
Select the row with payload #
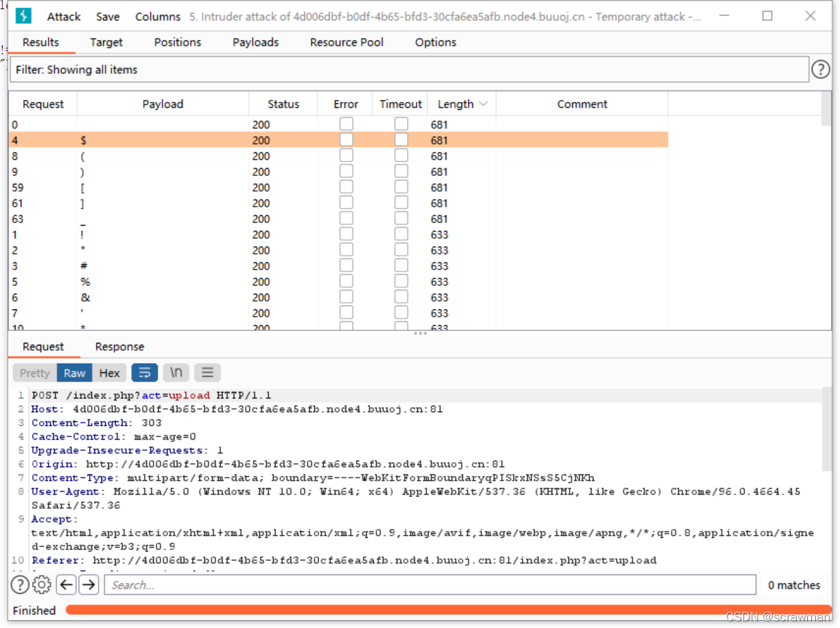tap(338, 266)
